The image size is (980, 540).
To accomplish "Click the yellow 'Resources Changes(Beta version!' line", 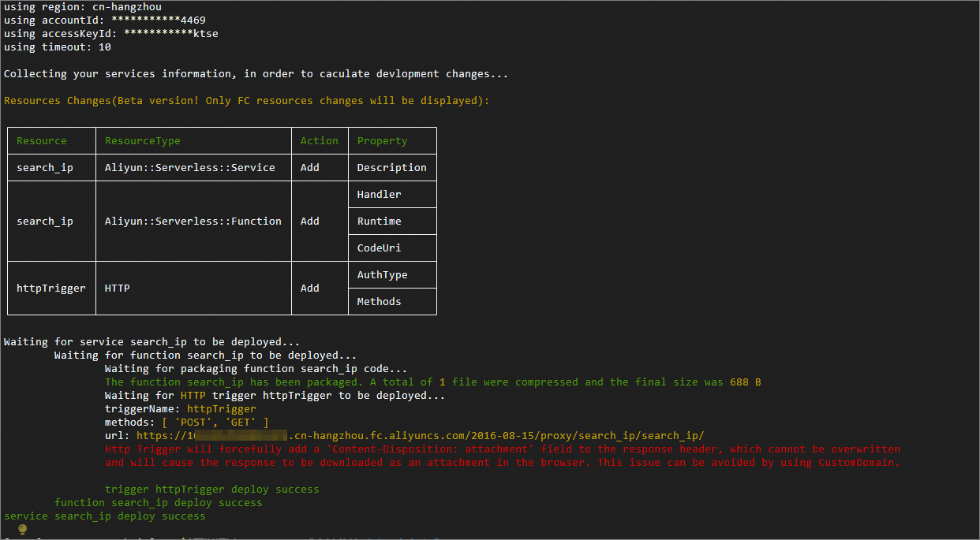I will tap(247, 101).
